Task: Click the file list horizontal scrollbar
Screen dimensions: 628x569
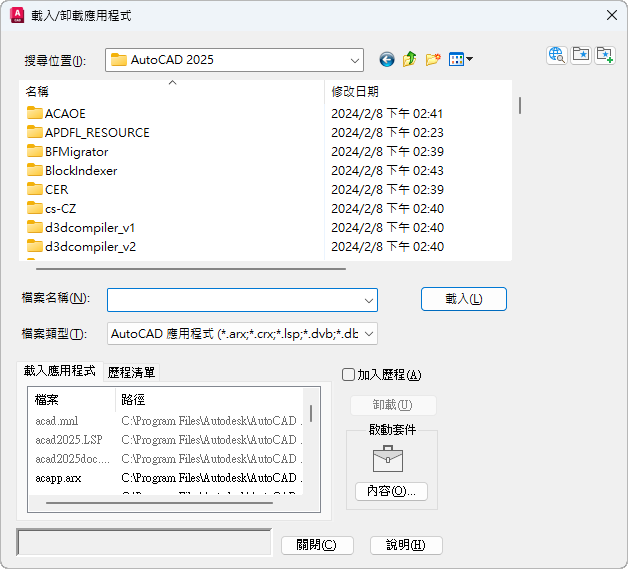Action: 191,269
